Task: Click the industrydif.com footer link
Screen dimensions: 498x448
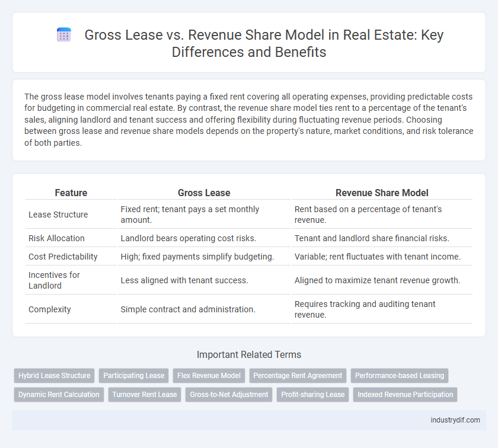Action: click(455, 420)
